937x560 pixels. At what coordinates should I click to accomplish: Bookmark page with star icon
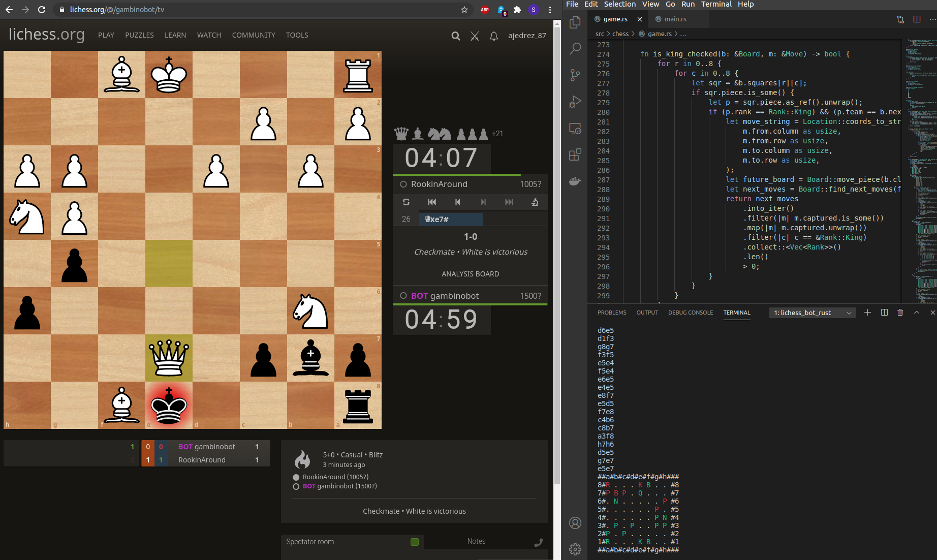464,10
